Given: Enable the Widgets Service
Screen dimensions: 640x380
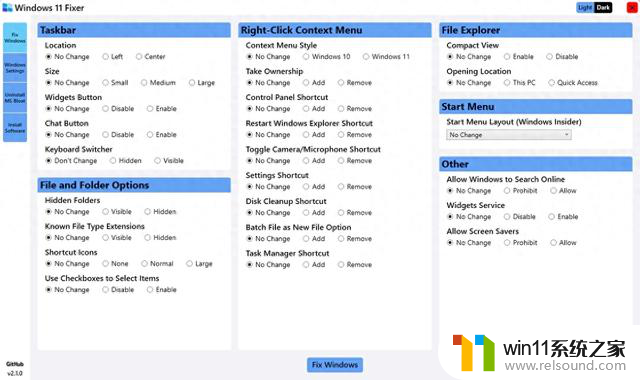Looking at the screenshot, I should pos(563,216).
